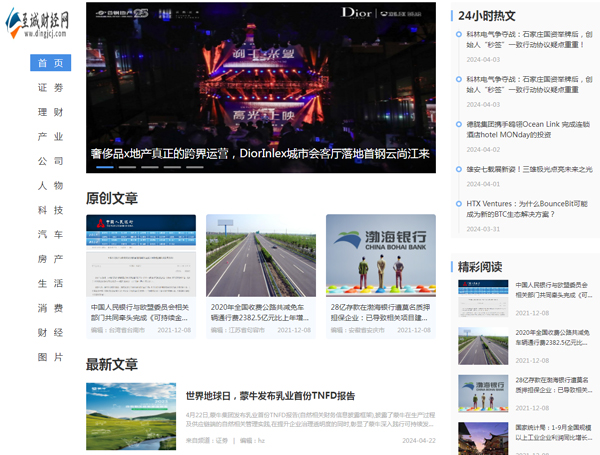Open the 汽车 category
The height and width of the screenshot is (455, 600).
pyautogui.click(x=51, y=235)
